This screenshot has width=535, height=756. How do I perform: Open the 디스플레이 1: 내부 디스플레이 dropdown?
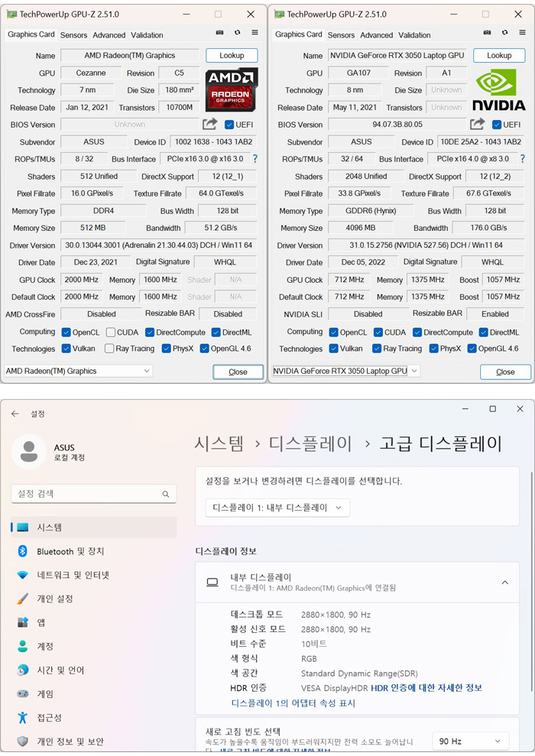[x=277, y=508]
